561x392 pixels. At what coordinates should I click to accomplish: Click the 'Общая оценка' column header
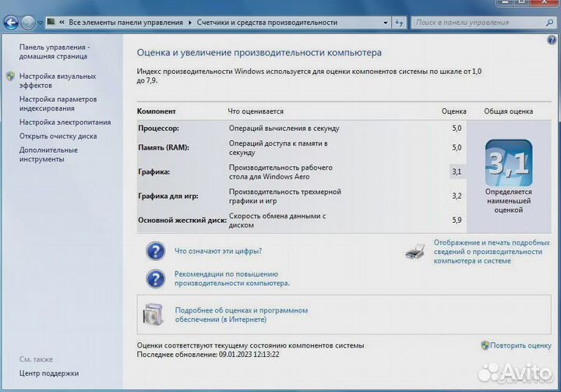click(508, 111)
